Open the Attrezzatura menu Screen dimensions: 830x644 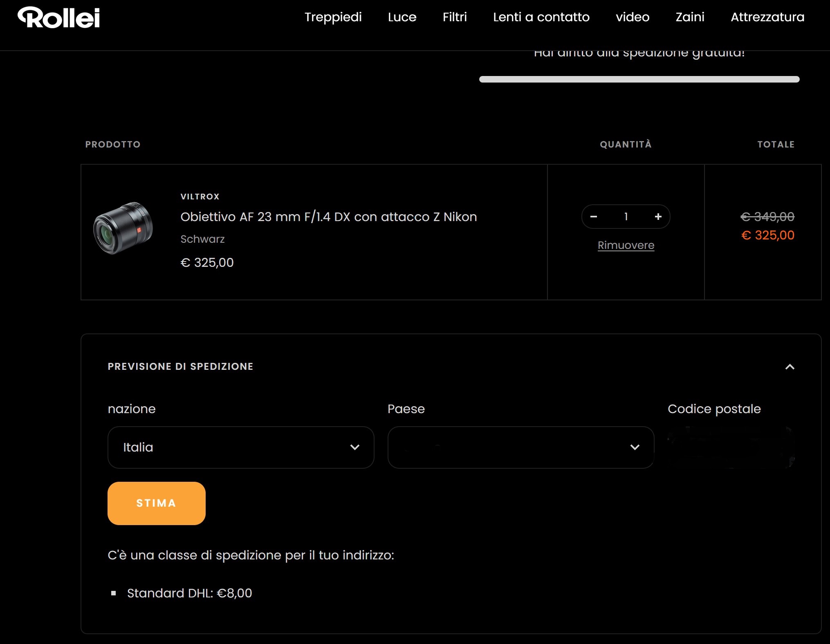(767, 17)
